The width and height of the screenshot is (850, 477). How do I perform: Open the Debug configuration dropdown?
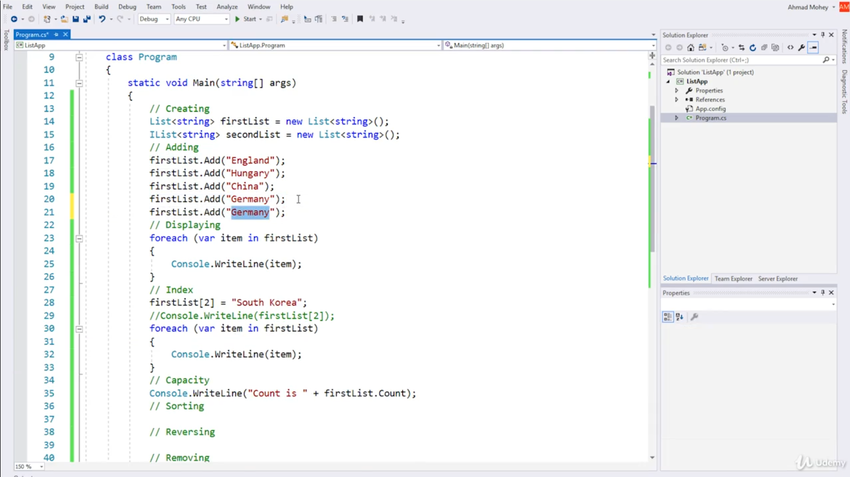tap(154, 19)
